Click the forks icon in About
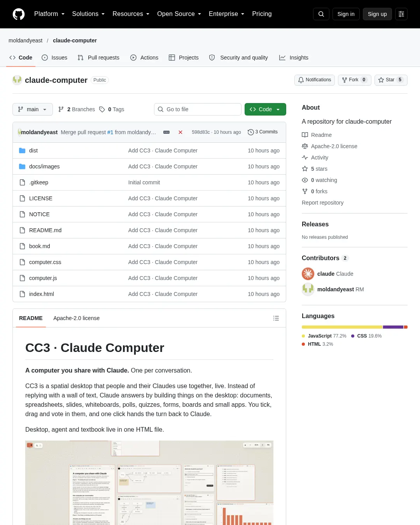 pyautogui.click(x=305, y=191)
